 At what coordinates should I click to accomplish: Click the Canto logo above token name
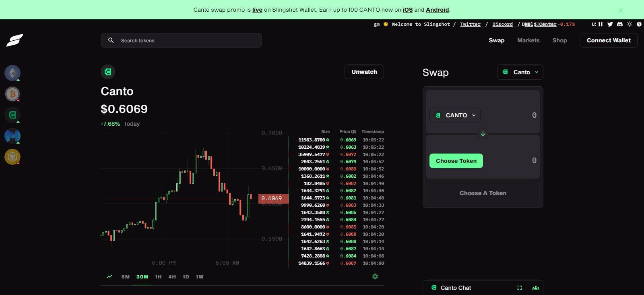(x=108, y=72)
